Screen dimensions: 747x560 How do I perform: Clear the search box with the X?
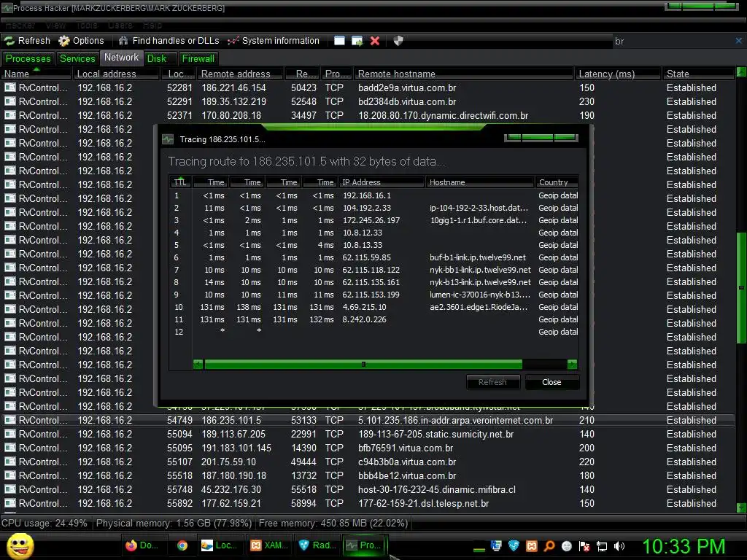[739, 41]
